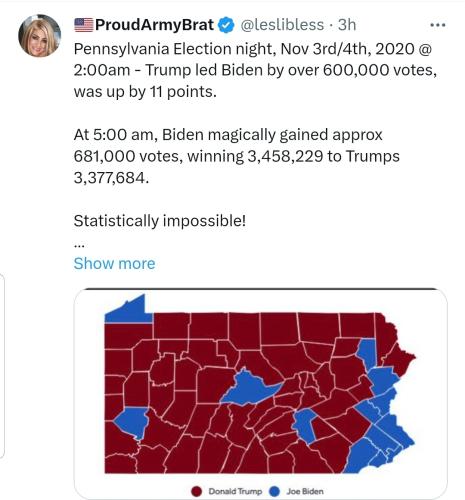Click the 3h post timestamp
465x500 pixels.
pos(347,25)
